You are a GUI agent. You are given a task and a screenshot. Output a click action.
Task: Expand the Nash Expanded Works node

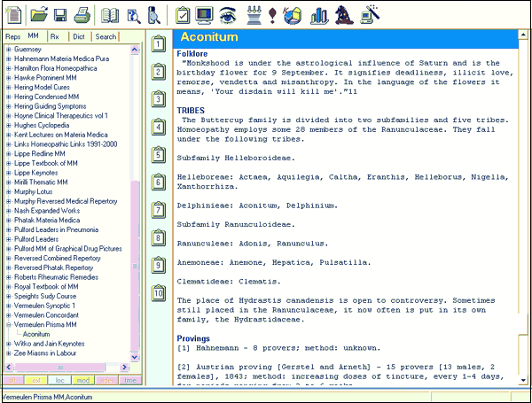point(9,211)
